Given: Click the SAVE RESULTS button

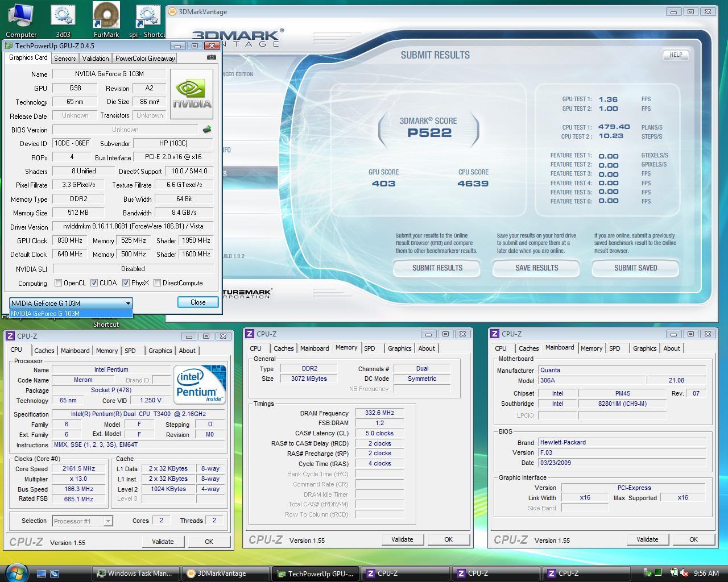Looking at the screenshot, I should (x=536, y=268).
